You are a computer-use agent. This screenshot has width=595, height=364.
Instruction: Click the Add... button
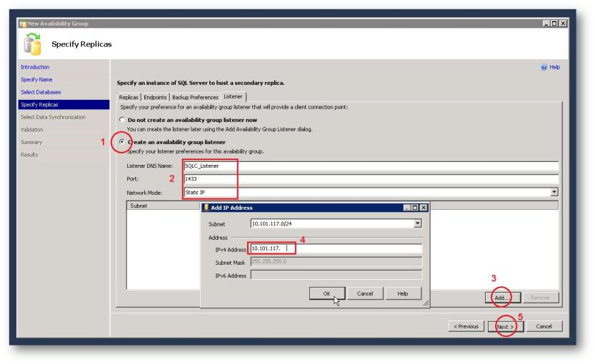502,298
